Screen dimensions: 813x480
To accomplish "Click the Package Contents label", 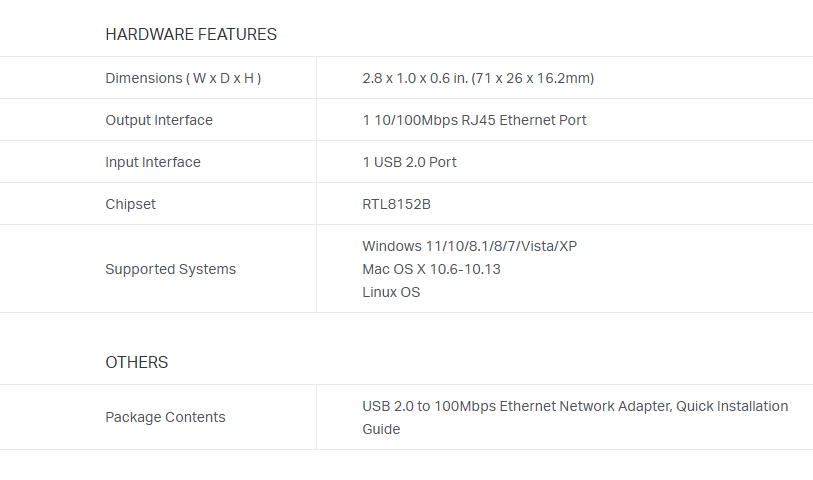I will point(165,417).
